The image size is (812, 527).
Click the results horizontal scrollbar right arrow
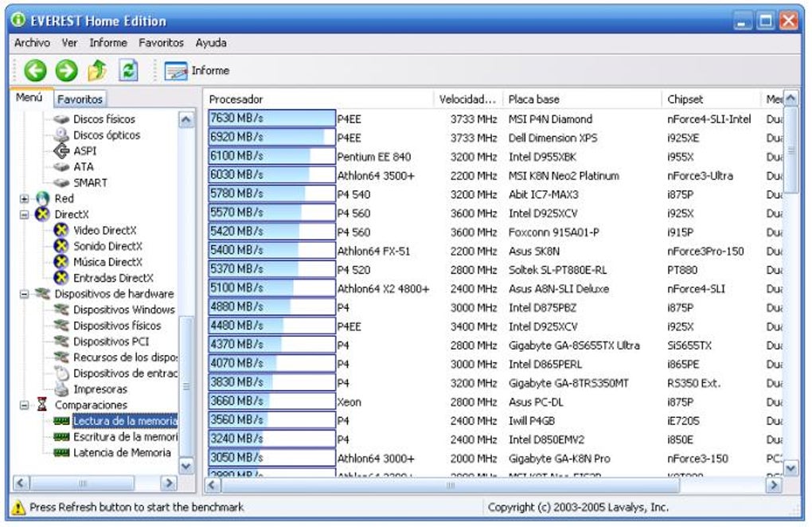tap(773, 484)
